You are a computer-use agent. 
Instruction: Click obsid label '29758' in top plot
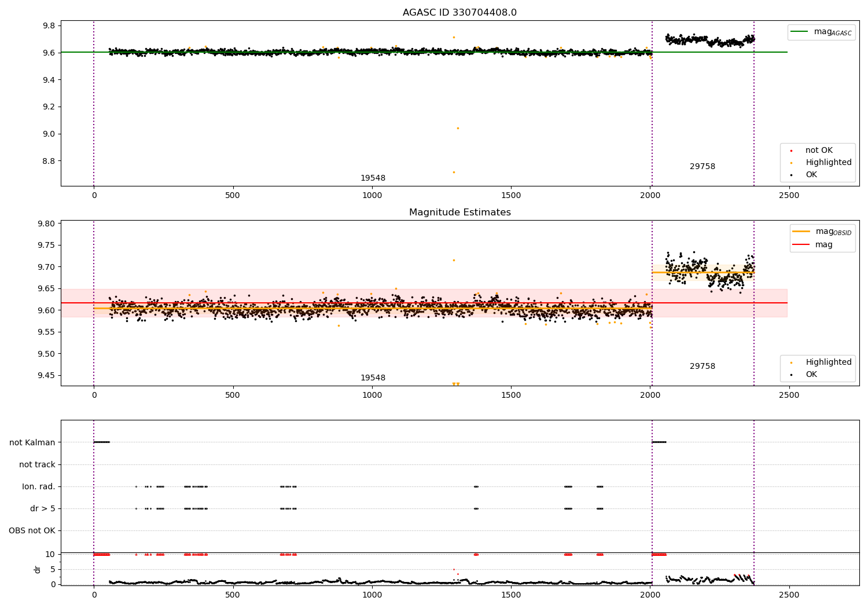703,167
